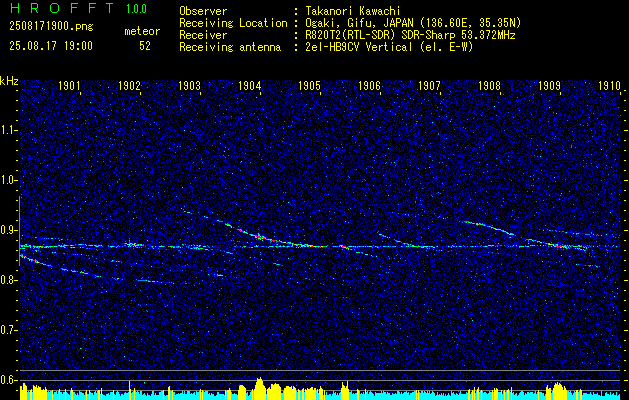
Task: Click the Receiving antenna label
Action: point(230,47)
